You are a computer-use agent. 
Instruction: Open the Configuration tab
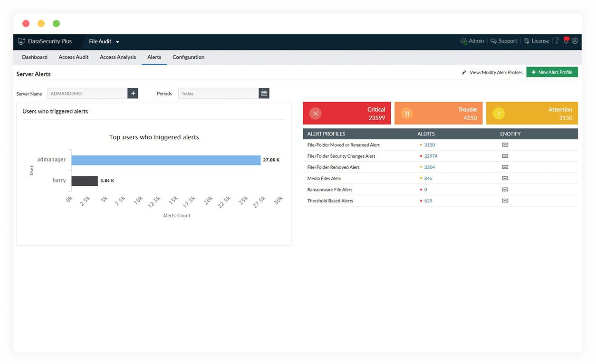(x=188, y=57)
